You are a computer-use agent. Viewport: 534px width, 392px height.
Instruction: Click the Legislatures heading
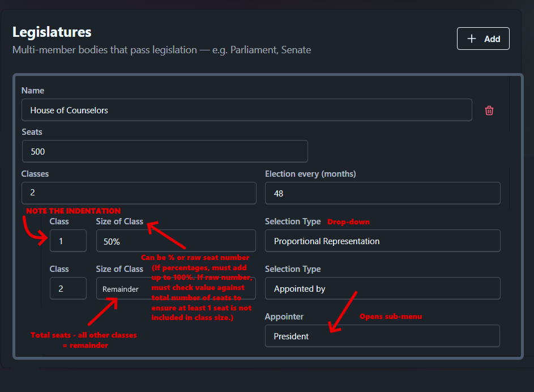coord(52,32)
